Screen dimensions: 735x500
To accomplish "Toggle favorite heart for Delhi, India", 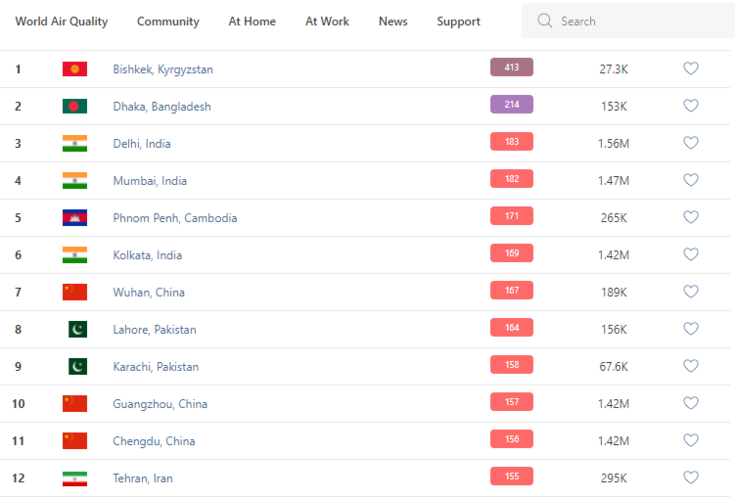I will [x=690, y=143].
